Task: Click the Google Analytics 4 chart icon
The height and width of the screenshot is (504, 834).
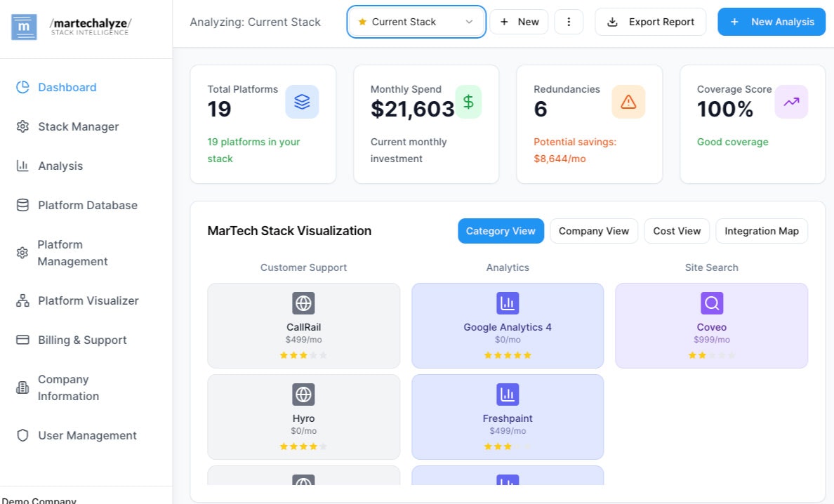Action: (508, 303)
